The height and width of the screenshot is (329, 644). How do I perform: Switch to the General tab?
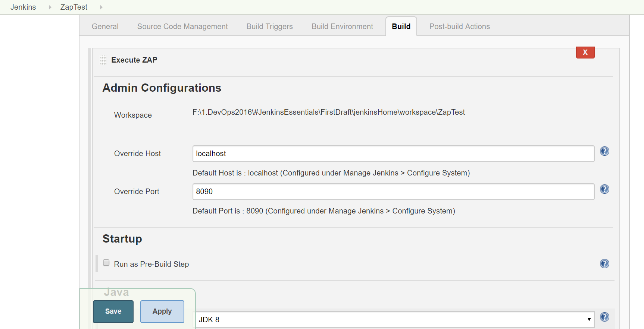105,26
